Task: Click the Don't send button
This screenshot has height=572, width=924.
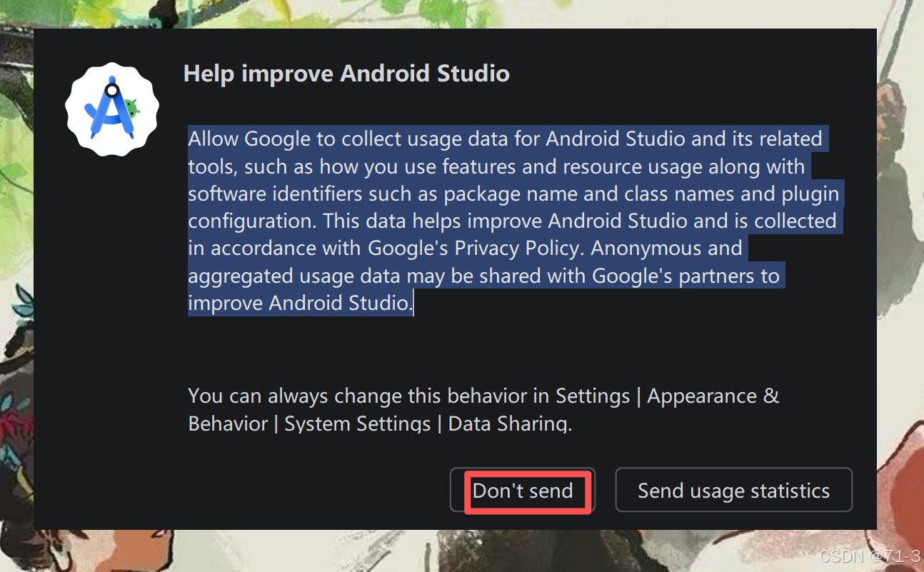Action: click(523, 491)
